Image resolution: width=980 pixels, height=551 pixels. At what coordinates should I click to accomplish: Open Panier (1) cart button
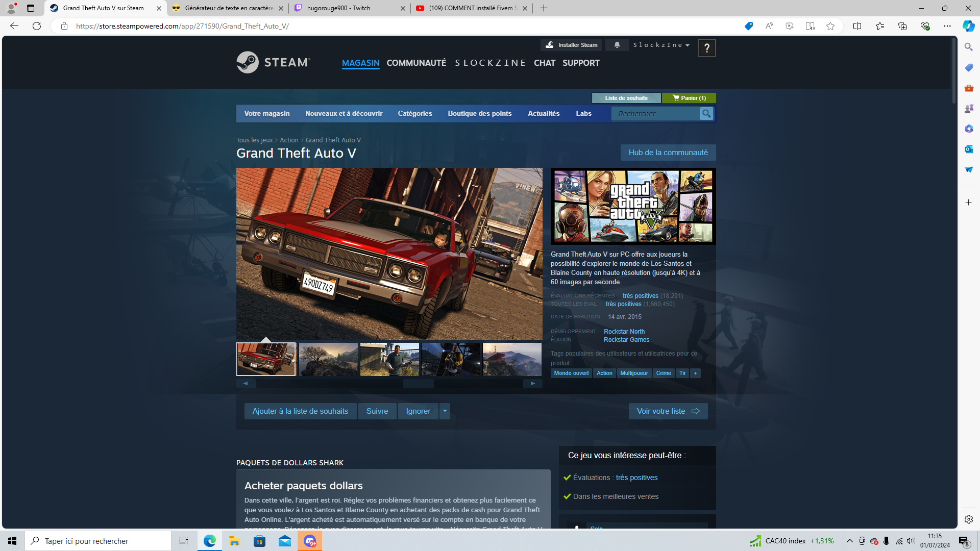pyautogui.click(x=689, y=98)
